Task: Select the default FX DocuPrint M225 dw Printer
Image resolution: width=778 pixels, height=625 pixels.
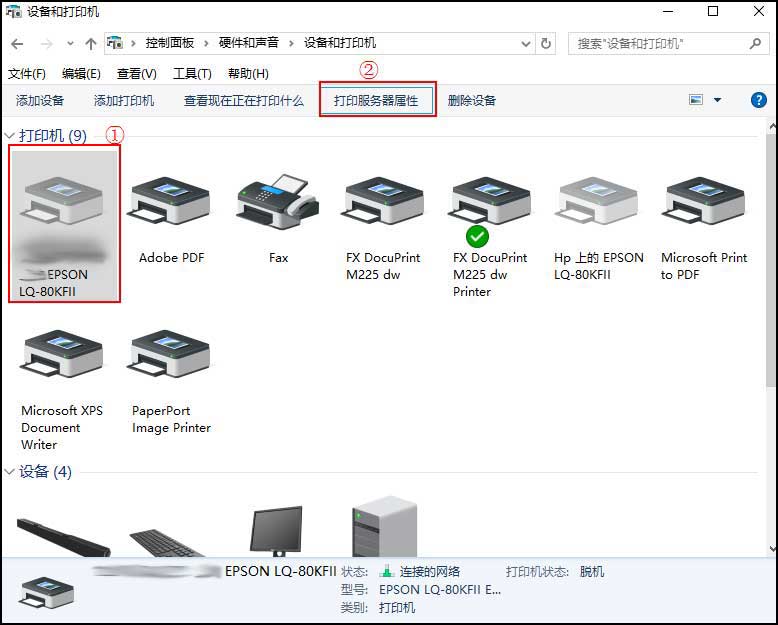Action: pos(490,201)
